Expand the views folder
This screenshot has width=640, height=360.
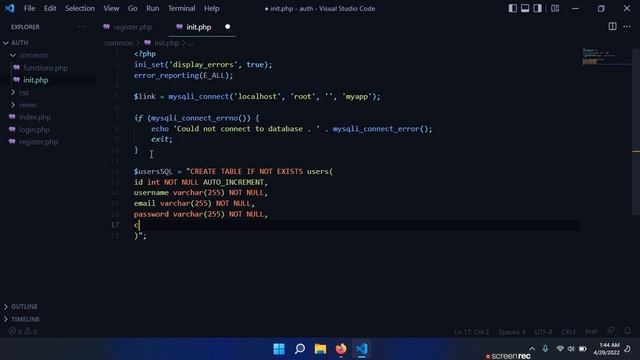pos(13,105)
